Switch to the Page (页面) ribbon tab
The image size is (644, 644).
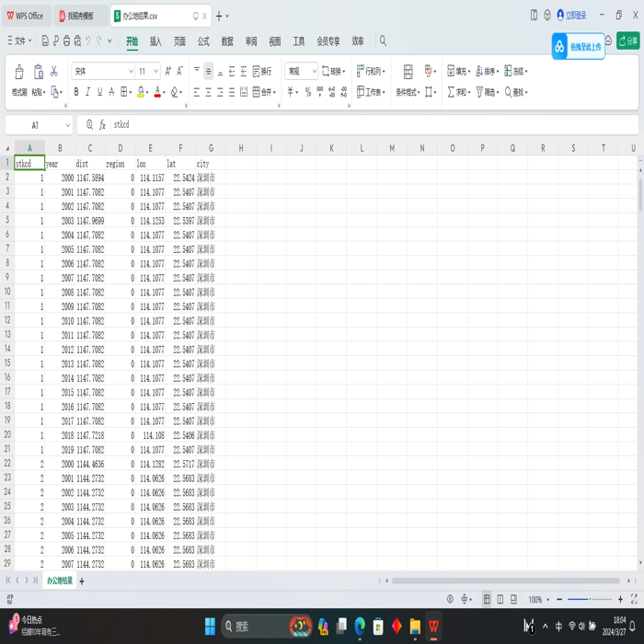[x=179, y=41]
